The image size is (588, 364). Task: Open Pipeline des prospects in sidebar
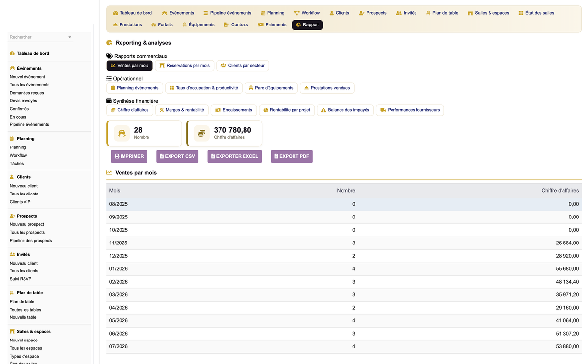click(x=31, y=241)
